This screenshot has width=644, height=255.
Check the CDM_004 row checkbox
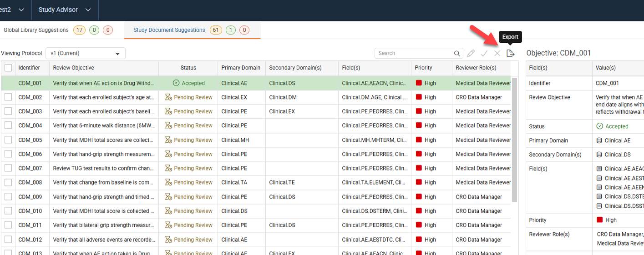(x=8, y=125)
